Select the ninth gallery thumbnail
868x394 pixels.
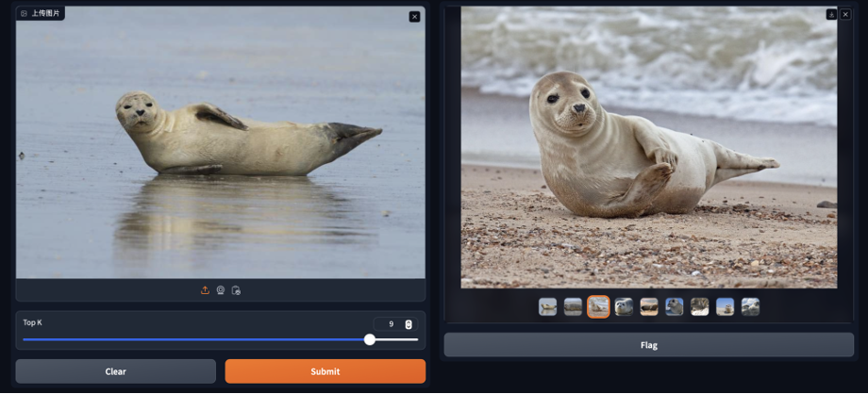[751, 306]
